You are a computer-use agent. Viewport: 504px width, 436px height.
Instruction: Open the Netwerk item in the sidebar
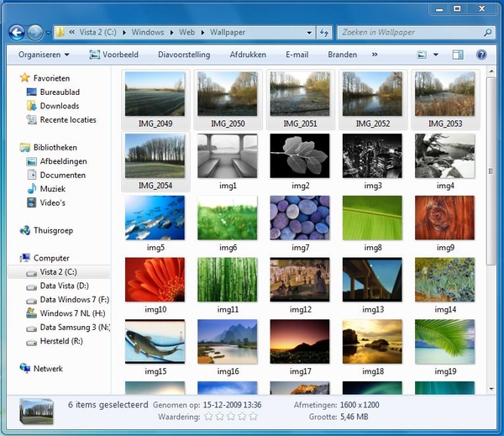(48, 369)
